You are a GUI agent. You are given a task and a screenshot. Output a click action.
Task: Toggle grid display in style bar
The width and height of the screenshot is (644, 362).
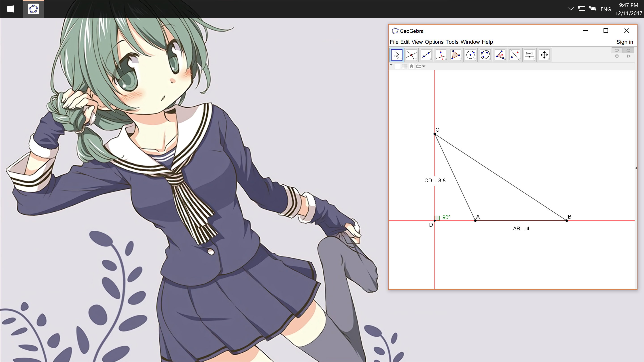click(x=405, y=66)
